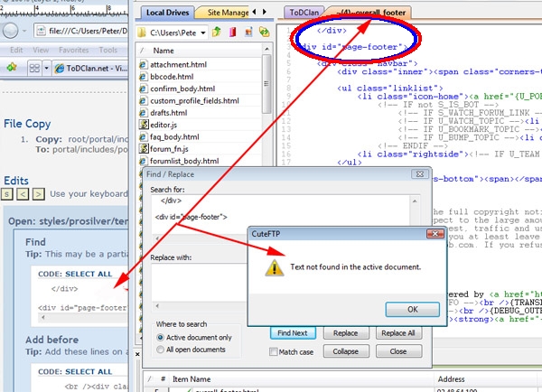Click the red bookmark icon in toolbar
This screenshot has width=542, height=392.
233,33
